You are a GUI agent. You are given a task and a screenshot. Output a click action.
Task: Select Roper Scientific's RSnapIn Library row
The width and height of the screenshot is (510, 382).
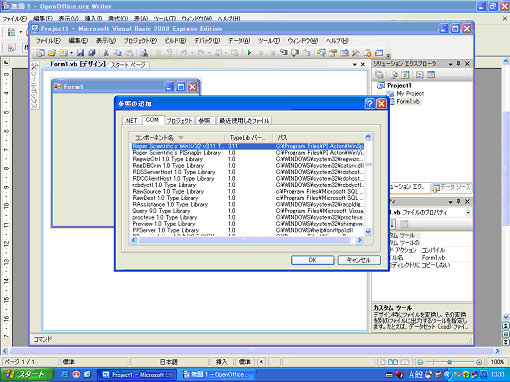point(248,153)
